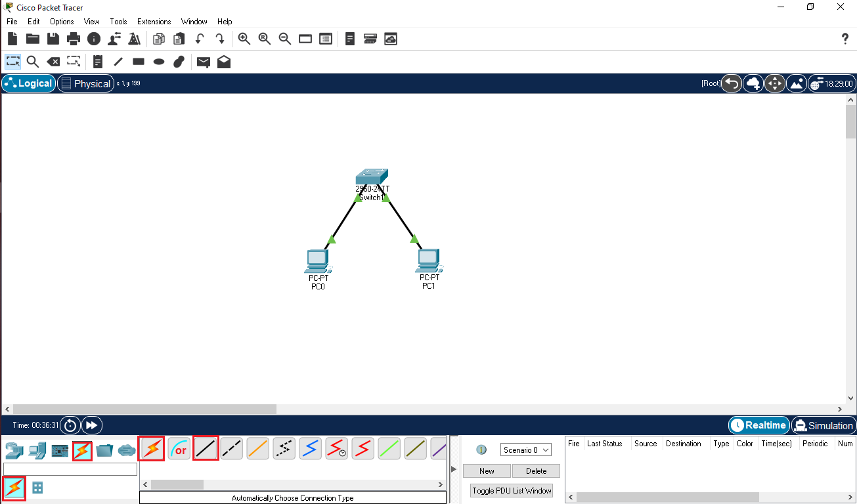Choose the Miscellaneous folder category
The height and width of the screenshot is (504, 857).
click(x=104, y=450)
